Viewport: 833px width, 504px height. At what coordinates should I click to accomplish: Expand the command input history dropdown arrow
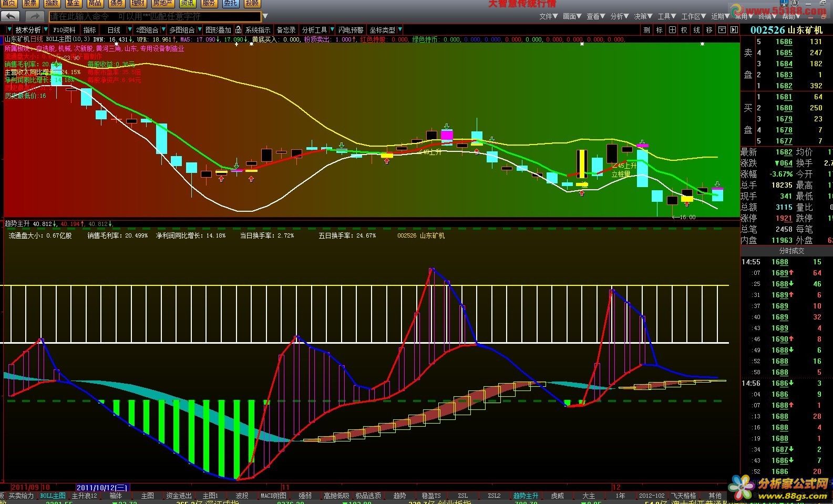click(265, 17)
